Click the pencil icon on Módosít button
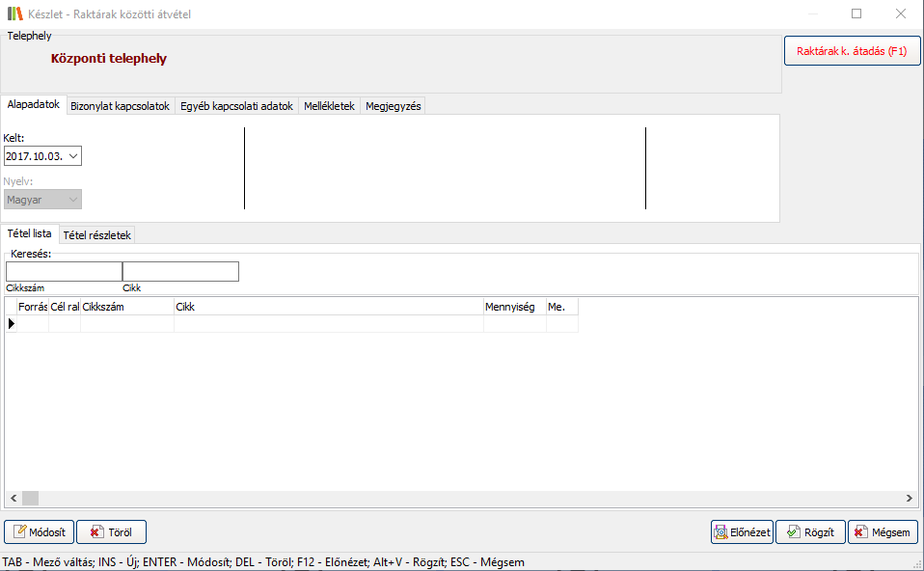This screenshot has height=571, width=924. point(19,532)
